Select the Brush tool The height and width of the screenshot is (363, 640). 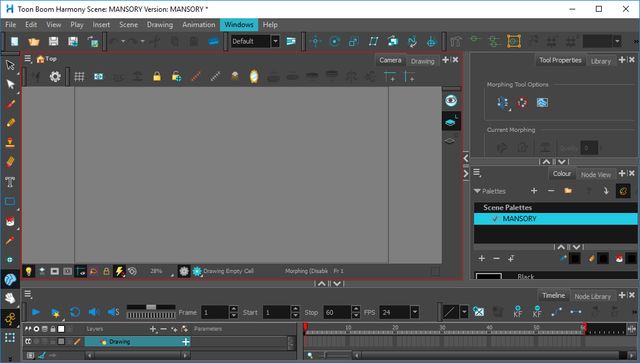coord(10,104)
